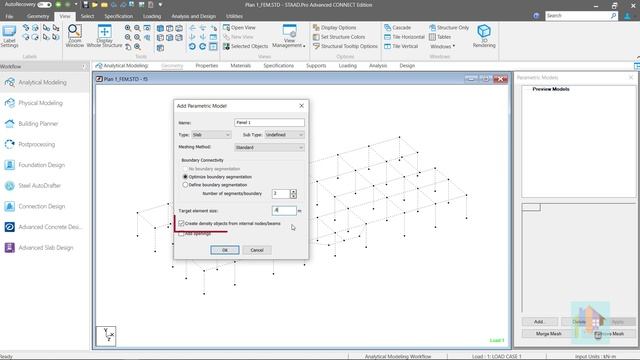
Task: Switch to the Loading ribbon tab
Action: click(152, 16)
